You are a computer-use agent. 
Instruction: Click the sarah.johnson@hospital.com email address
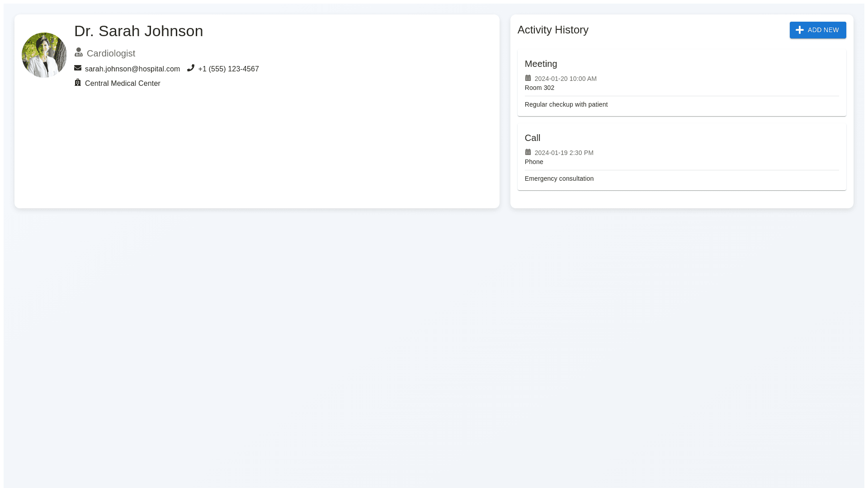click(132, 69)
